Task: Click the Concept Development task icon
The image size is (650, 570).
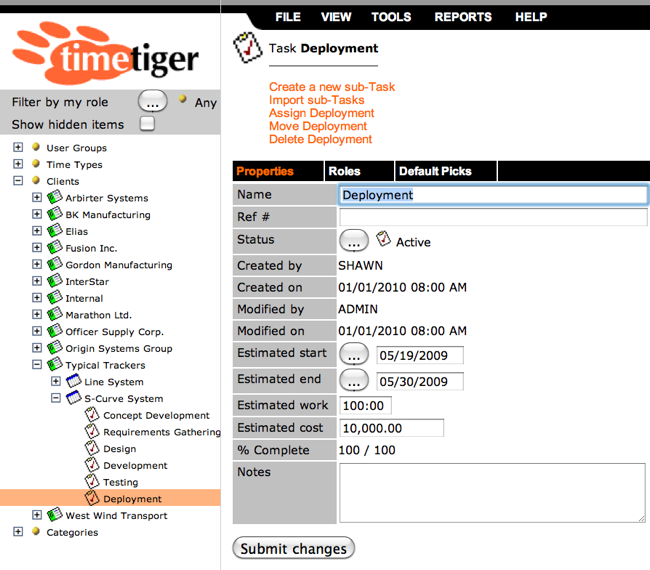Action: (x=92, y=414)
